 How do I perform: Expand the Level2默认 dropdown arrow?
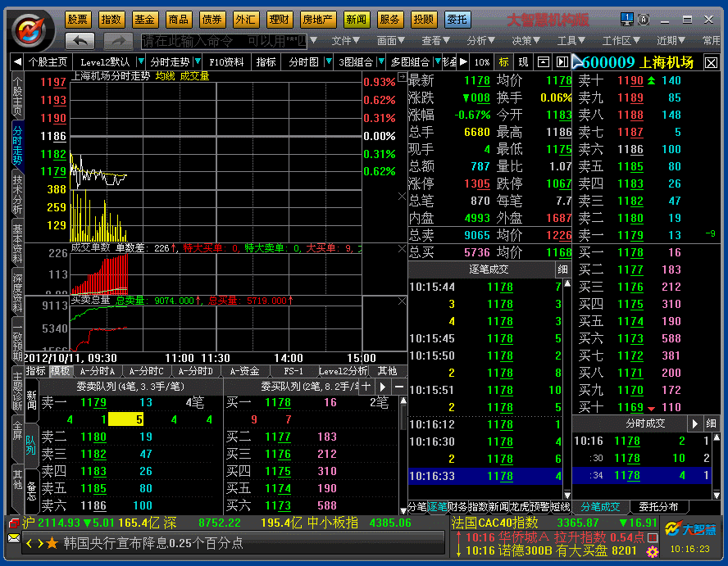pos(141,61)
